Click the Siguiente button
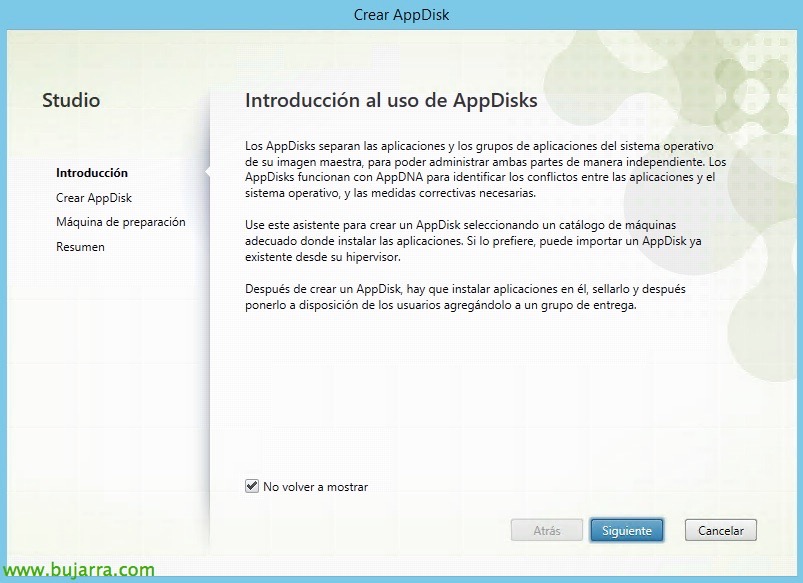 627,530
